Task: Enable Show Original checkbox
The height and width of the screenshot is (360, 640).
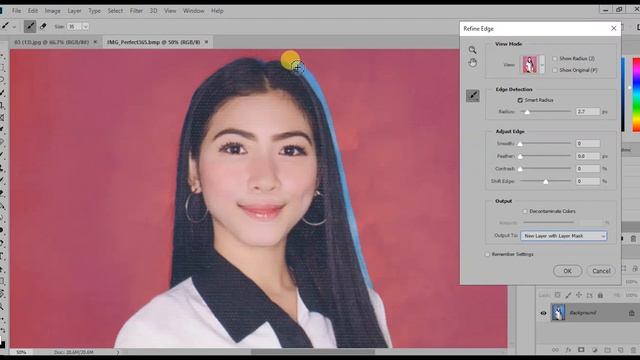Action: tap(555, 70)
